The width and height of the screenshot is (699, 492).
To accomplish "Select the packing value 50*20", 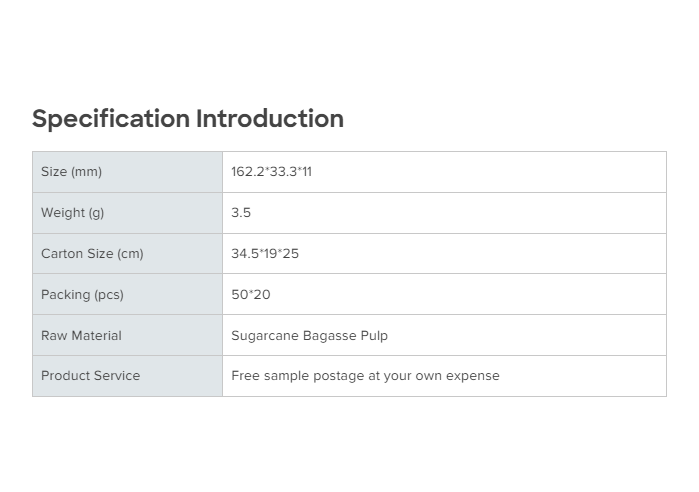I will pyautogui.click(x=251, y=295).
